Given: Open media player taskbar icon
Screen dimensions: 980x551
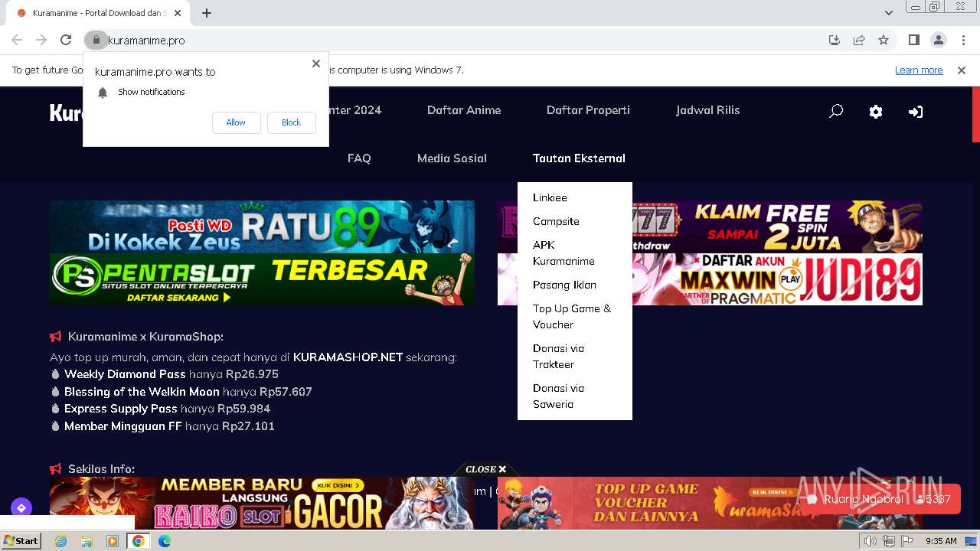Looking at the screenshot, I should (x=113, y=541).
